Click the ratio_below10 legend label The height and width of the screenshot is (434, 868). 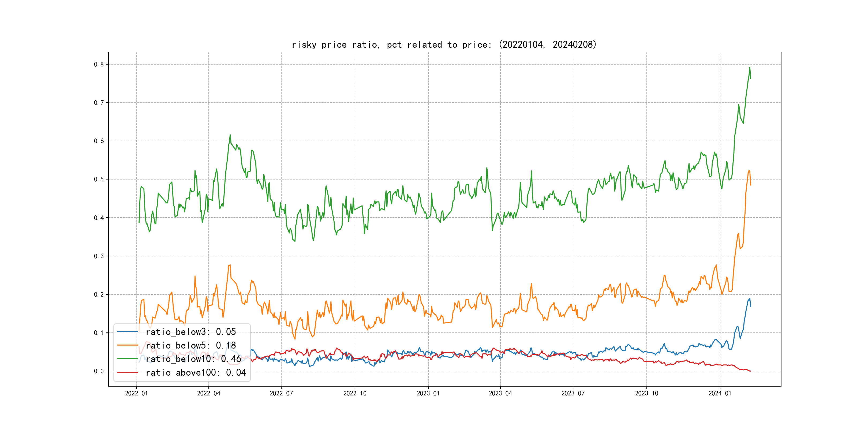point(193,359)
